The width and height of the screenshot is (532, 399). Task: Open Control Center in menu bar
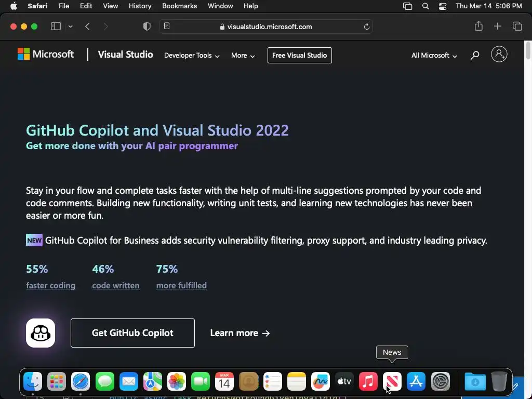tap(443, 6)
